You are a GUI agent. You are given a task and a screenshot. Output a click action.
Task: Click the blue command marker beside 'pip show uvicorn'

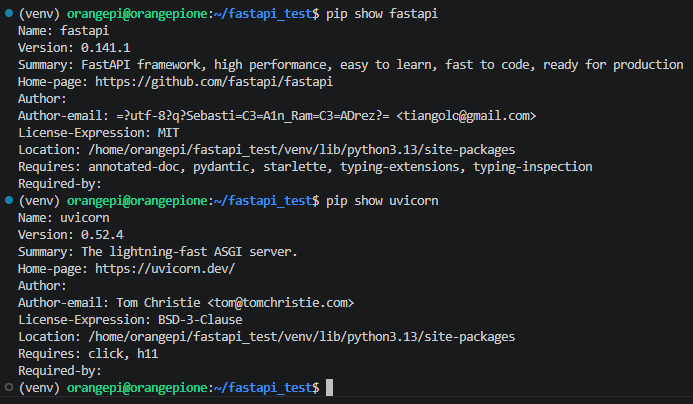[x=9, y=200]
